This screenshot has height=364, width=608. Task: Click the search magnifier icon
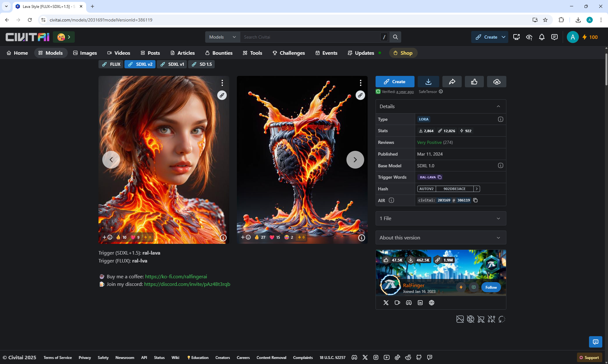[x=395, y=37]
